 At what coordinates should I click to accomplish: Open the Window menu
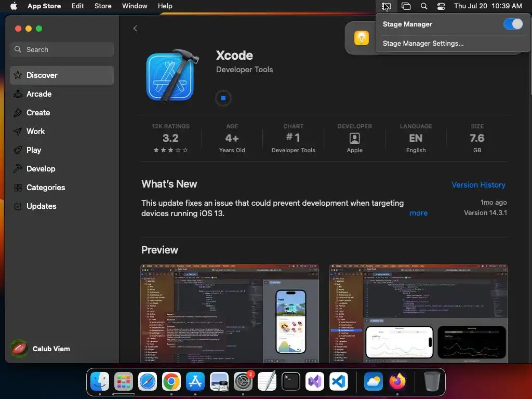click(135, 6)
